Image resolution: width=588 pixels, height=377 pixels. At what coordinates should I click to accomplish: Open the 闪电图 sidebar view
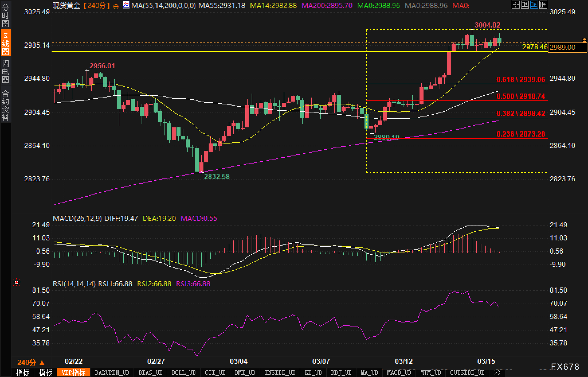click(x=5, y=71)
